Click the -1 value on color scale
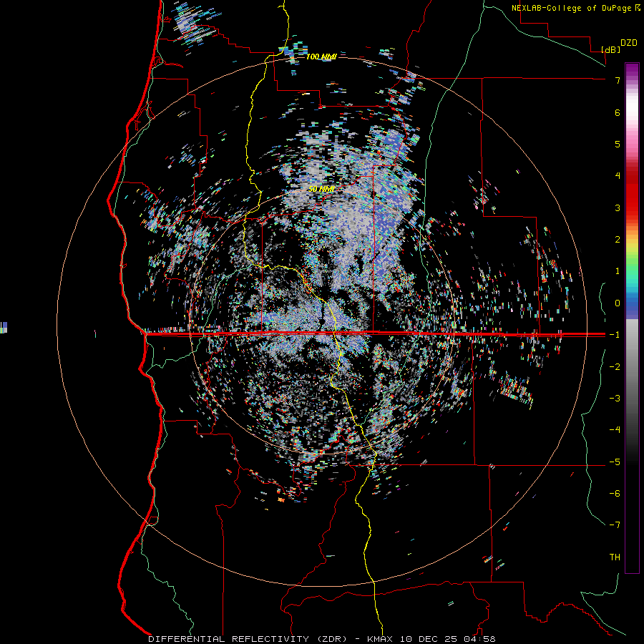 click(615, 335)
